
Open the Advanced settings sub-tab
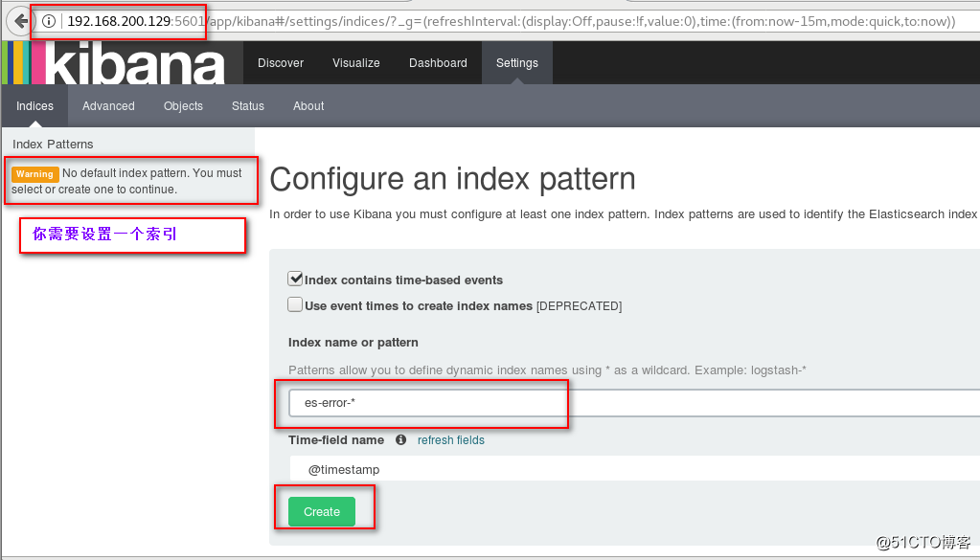[x=109, y=106]
